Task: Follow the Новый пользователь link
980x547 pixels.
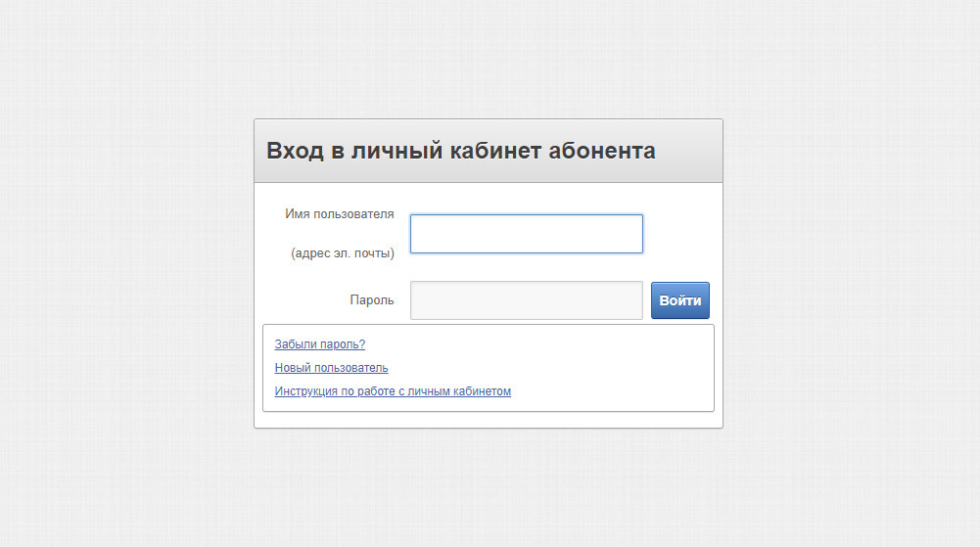Action: (x=331, y=368)
